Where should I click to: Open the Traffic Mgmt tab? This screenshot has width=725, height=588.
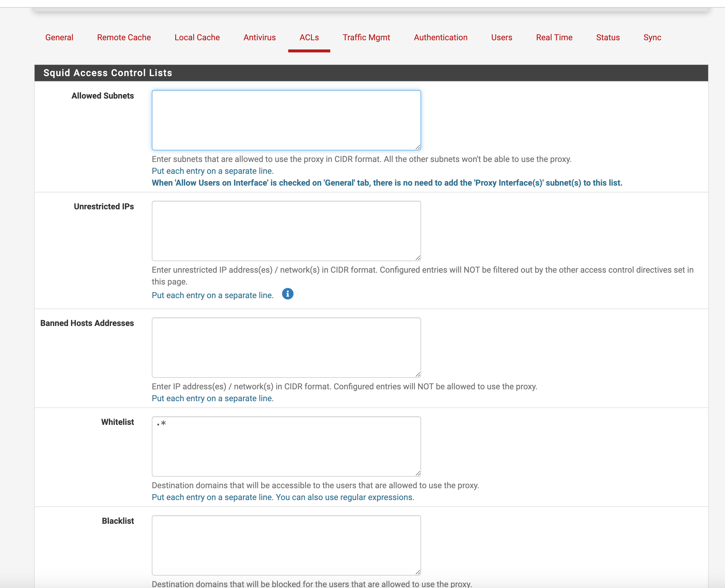366,38
